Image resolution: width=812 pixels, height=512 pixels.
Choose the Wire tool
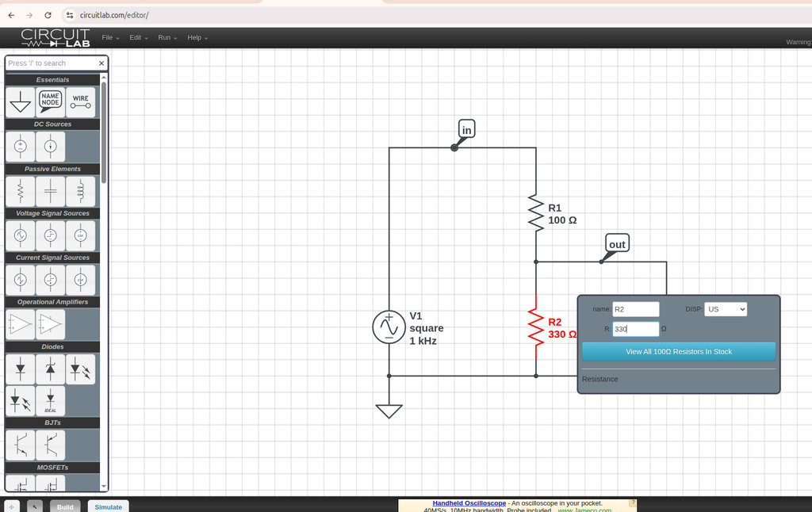point(80,102)
